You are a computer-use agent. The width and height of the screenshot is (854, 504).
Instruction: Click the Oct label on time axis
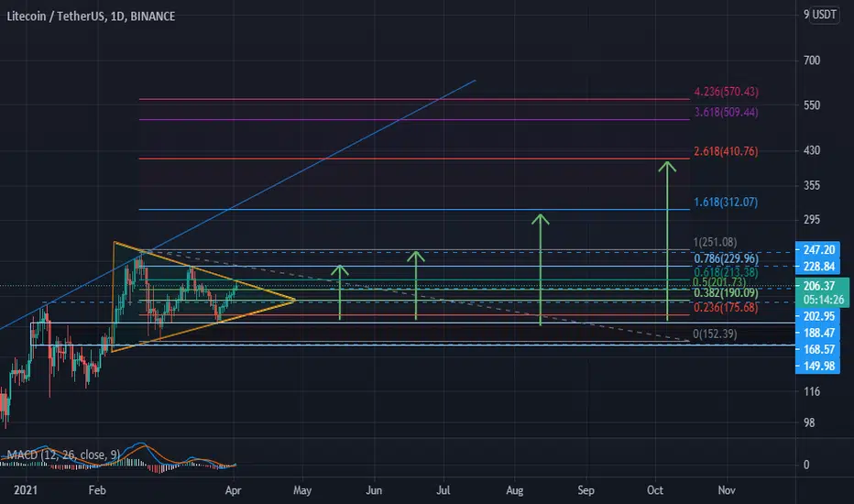[x=655, y=490]
